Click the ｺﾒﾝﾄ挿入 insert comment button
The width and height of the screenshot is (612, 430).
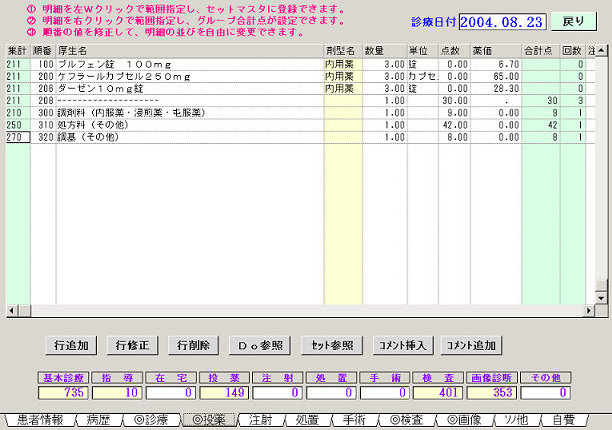pos(401,345)
